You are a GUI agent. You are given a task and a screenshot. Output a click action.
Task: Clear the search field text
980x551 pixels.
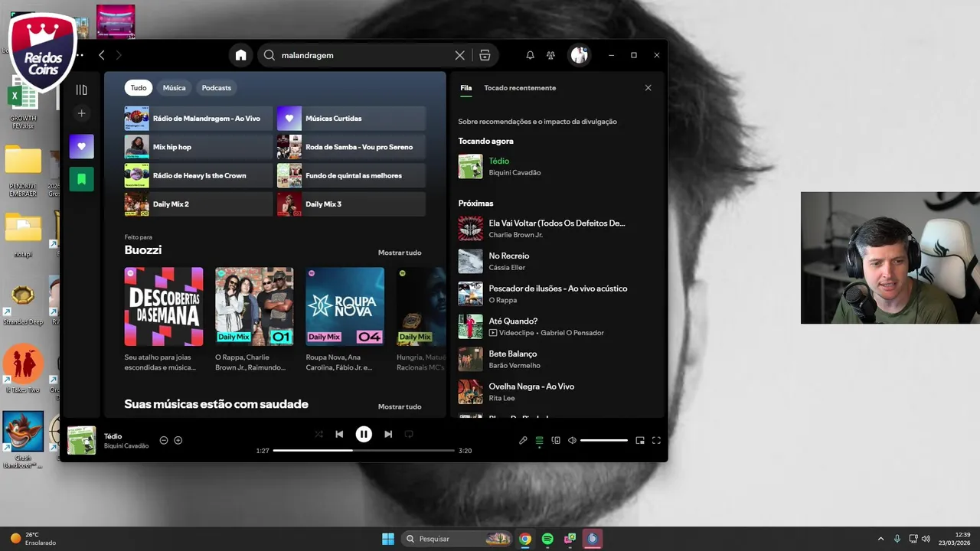pos(459,55)
